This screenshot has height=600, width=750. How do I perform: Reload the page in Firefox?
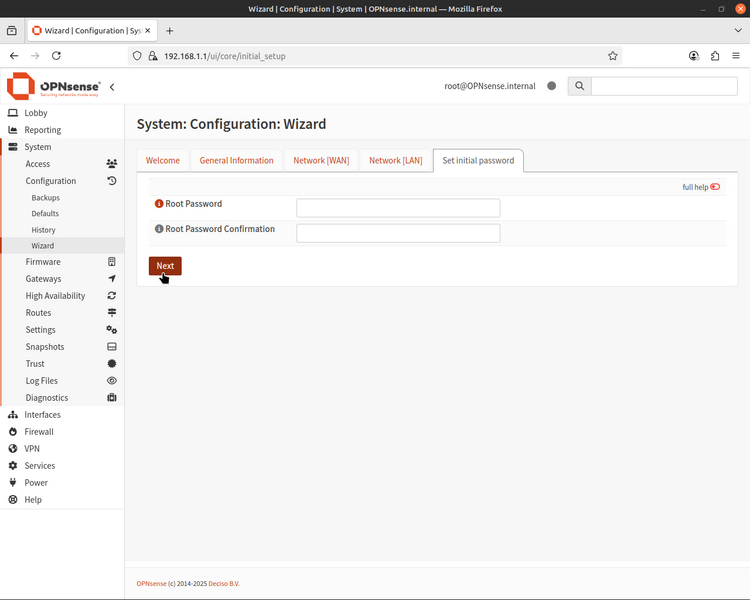pos(56,56)
